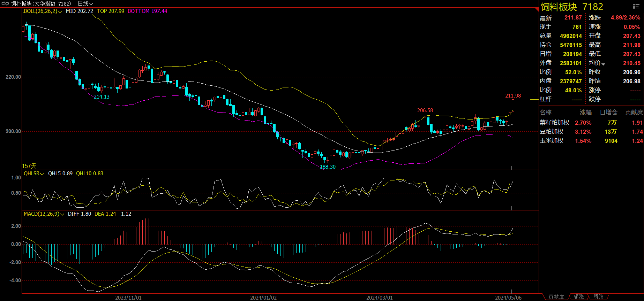The image size is (644, 301).
Task: Expand the QHLSR indicator dropdown
Action: 34,173
